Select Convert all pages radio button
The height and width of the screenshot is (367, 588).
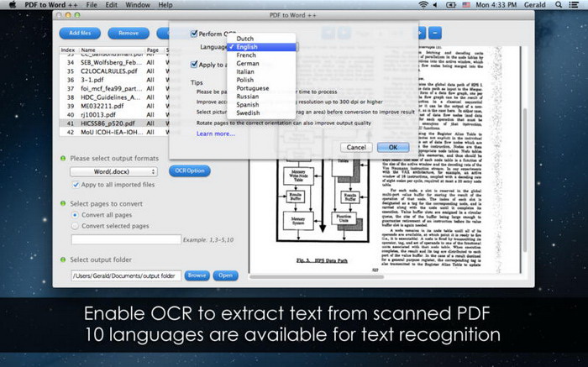[x=75, y=215]
